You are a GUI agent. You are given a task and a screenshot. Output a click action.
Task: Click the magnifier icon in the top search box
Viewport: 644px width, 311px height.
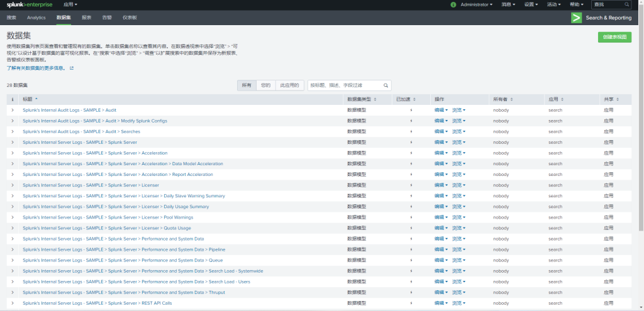pyautogui.click(x=627, y=4)
